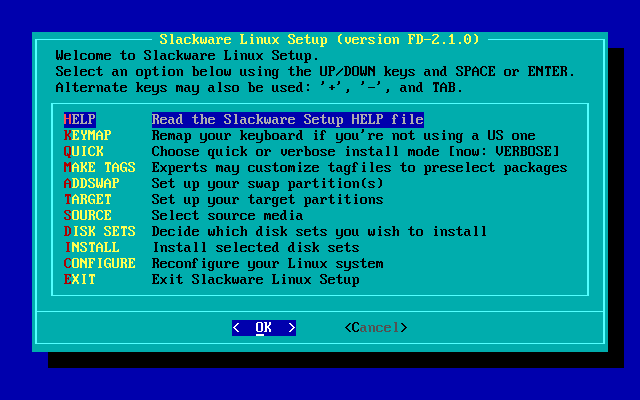
Task: Click 'Install selected disk sets' text
Action: (256, 247)
